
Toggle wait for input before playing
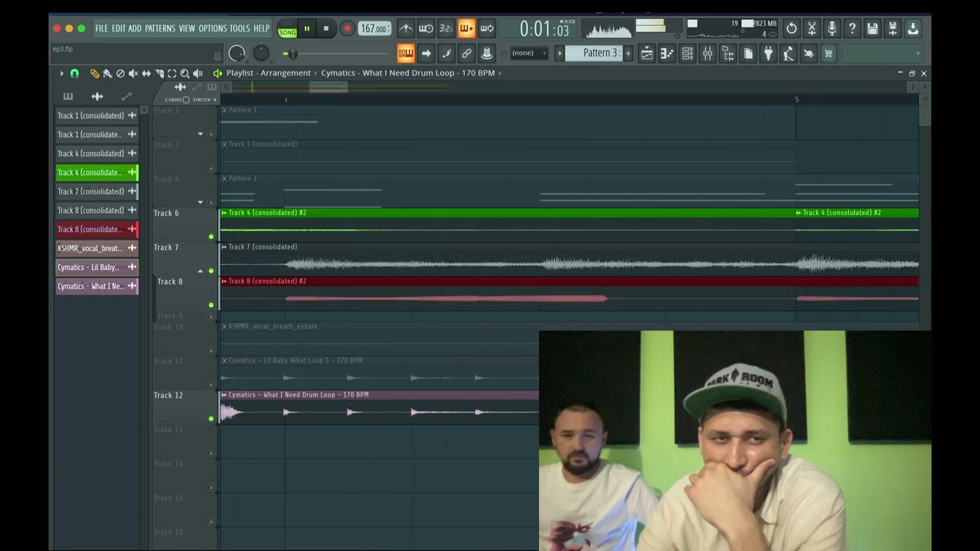[x=426, y=29]
